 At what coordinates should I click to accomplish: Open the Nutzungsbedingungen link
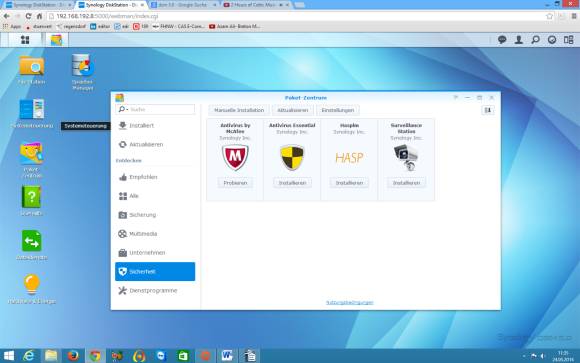350,303
